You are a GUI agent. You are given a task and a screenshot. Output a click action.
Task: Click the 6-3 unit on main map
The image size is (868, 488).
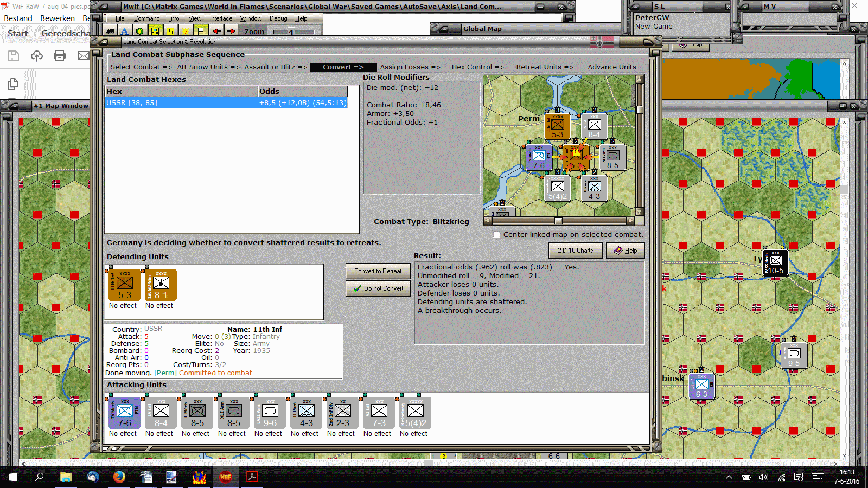tap(701, 386)
